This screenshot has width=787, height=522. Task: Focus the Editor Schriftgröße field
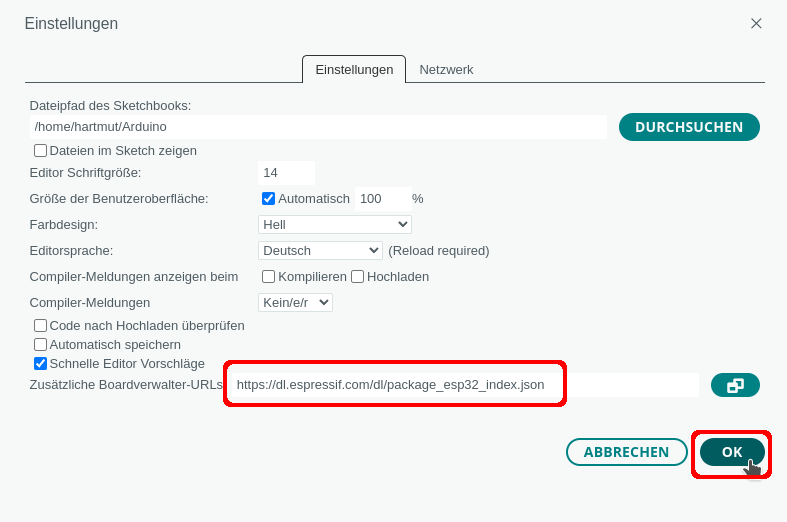[286, 173]
